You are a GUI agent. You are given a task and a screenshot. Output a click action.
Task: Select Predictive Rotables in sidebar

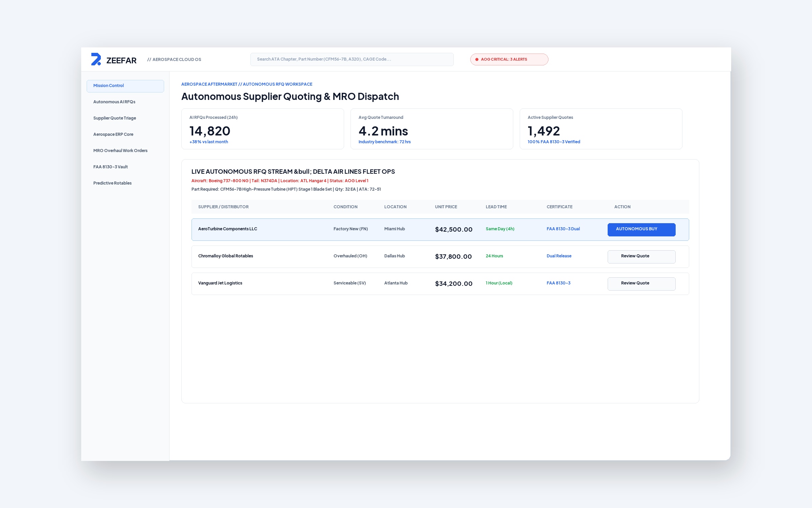click(112, 183)
